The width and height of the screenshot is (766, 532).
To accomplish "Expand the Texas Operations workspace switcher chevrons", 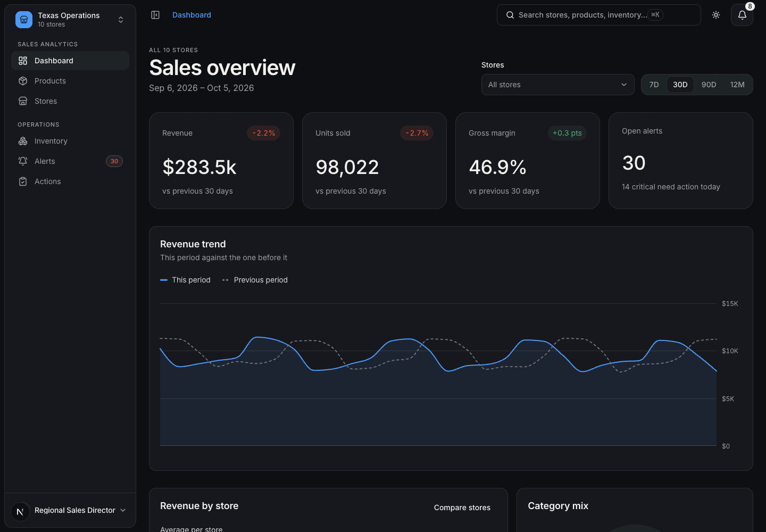I will (121, 20).
